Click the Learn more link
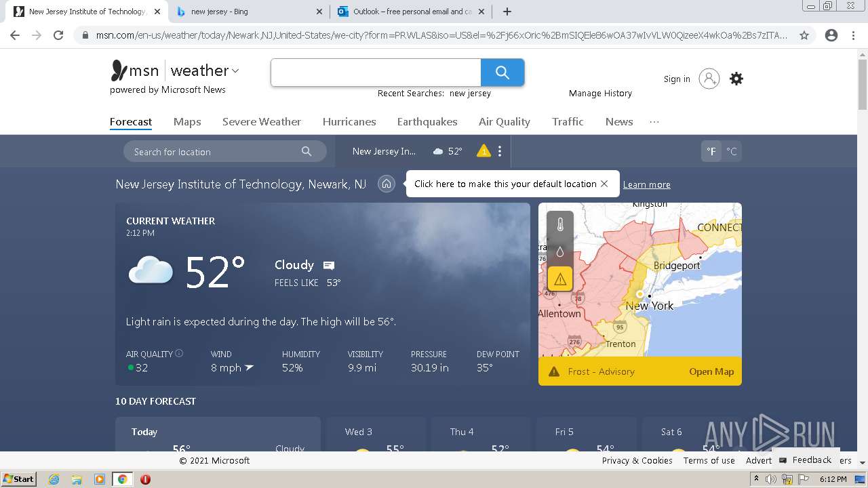Image resolution: width=868 pixels, height=488 pixels. coord(647,184)
